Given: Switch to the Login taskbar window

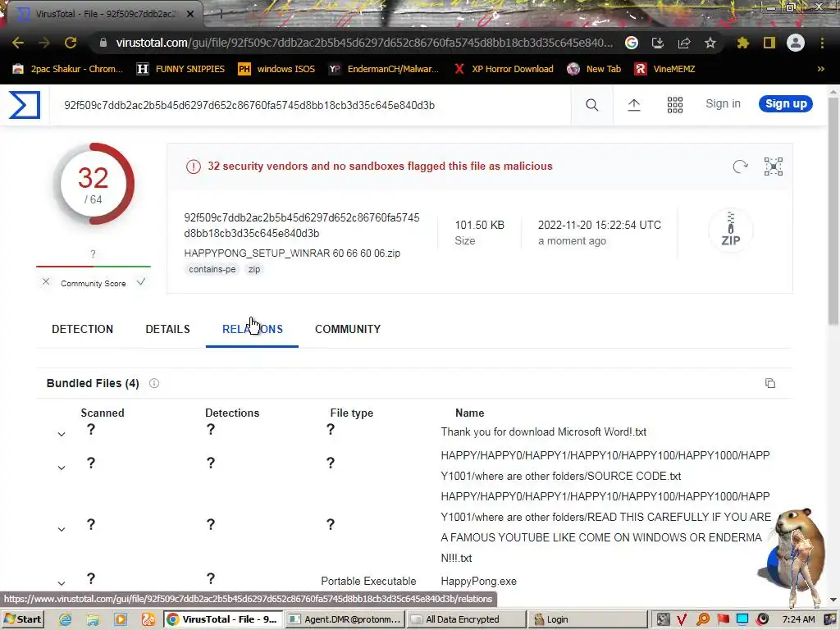Looking at the screenshot, I should click(x=587, y=619).
